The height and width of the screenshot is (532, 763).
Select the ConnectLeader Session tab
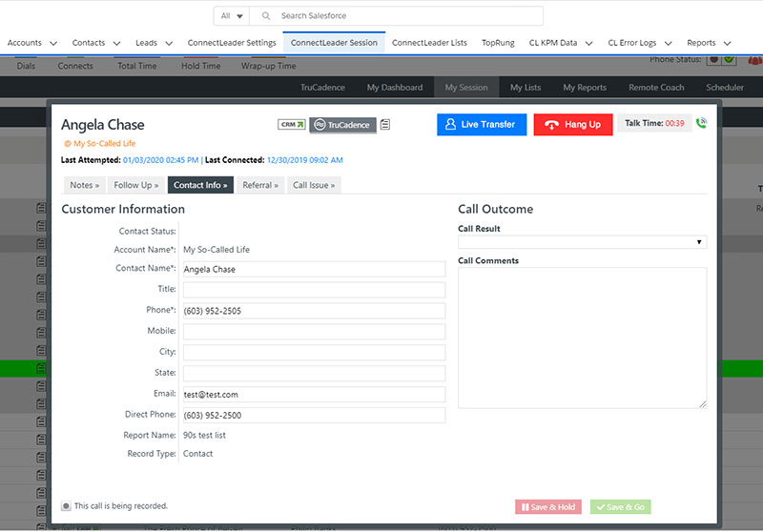tap(334, 43)
